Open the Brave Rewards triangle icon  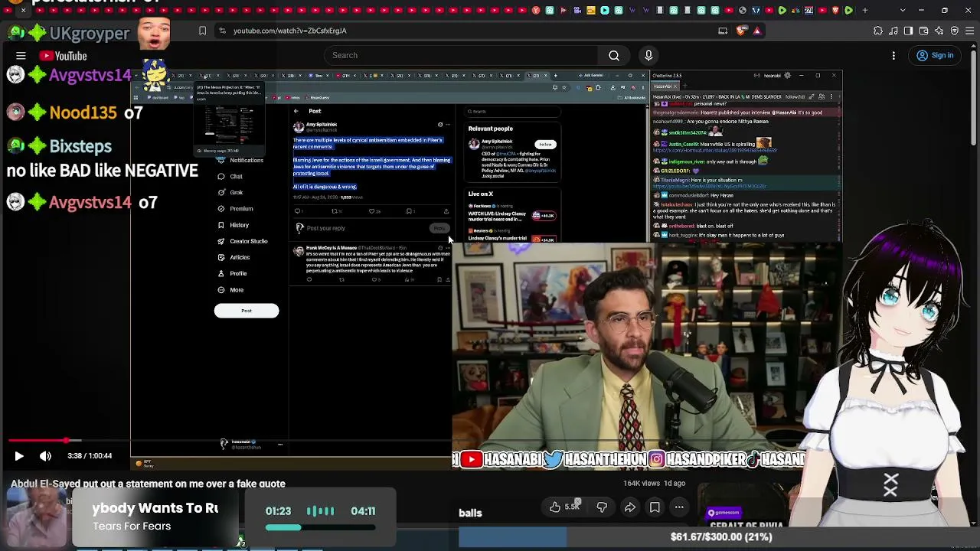coord(757,31)
